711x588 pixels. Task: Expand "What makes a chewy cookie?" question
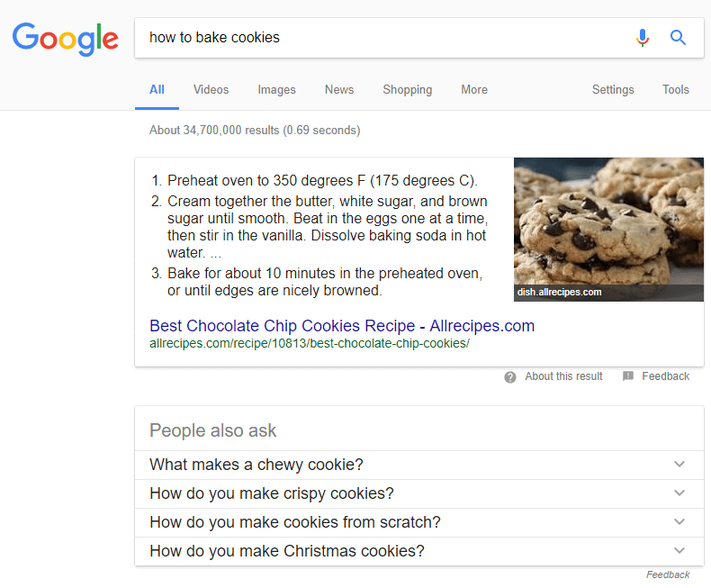coord(679,465)
